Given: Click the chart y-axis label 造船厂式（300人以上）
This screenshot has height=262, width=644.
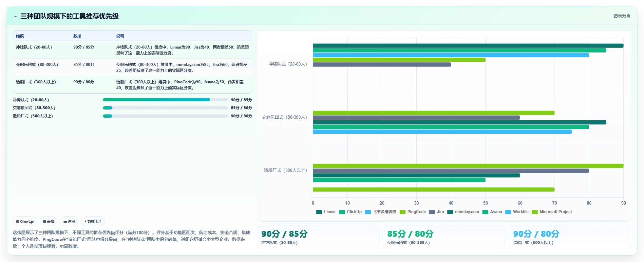Looking at the screenshot, I should click(285, 171).
